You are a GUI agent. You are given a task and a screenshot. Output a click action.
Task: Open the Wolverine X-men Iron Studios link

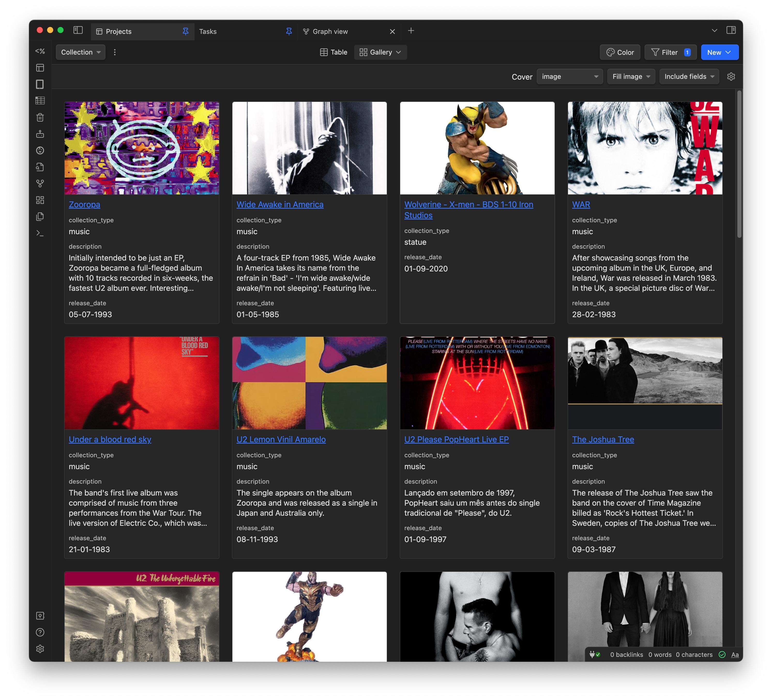coord(469,210)
